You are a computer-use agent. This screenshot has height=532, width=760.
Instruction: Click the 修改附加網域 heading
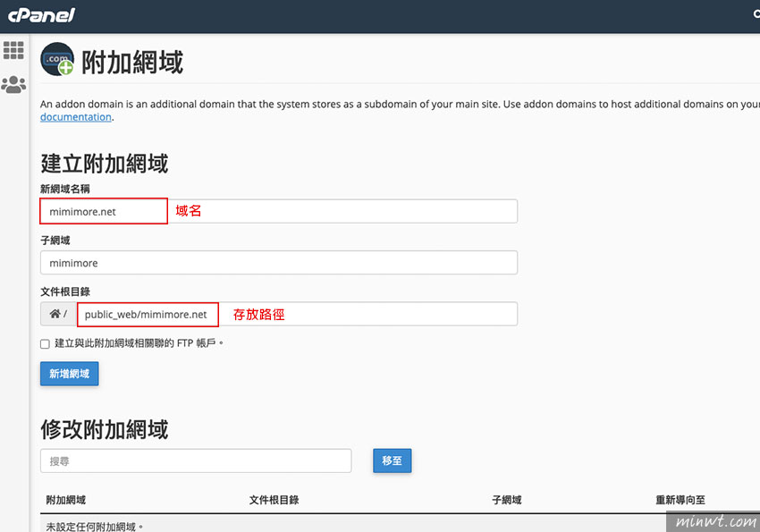(x=105, y=430)
